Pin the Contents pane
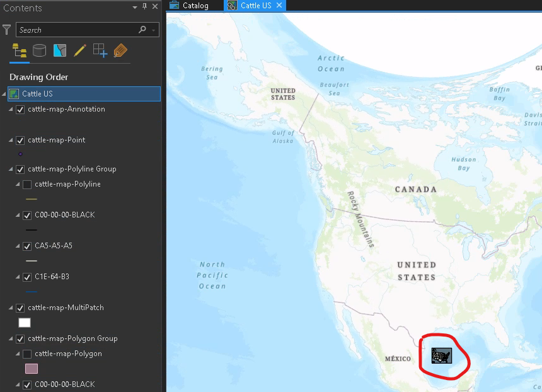Image resolution: width=542 pixels, height=392 pixels. (x=144, y=6)
